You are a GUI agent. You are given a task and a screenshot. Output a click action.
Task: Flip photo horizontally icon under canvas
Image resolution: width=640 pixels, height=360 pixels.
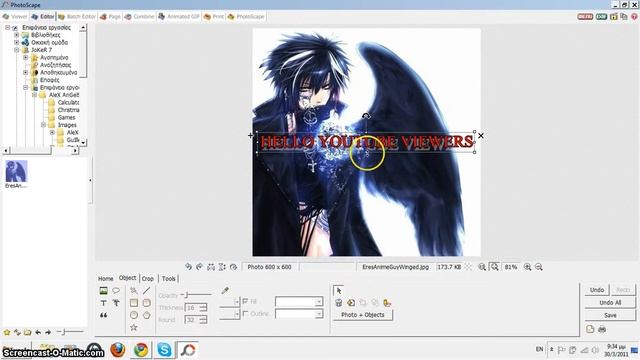211,267
